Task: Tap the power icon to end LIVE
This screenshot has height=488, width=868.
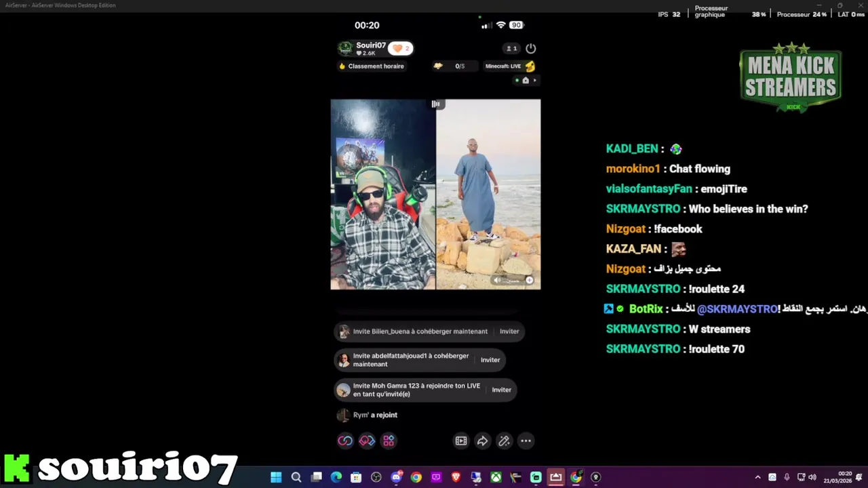Action: click(531, 48)
